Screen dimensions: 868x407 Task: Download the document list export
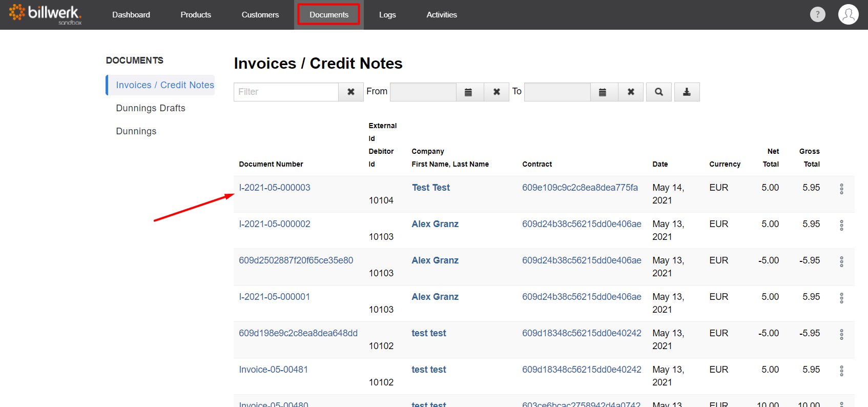(x=687, y=92)
